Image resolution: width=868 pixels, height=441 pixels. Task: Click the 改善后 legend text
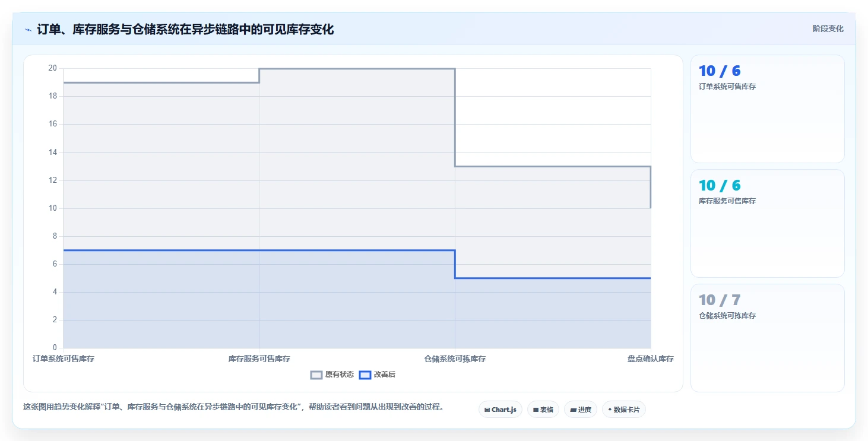point(385,375)
